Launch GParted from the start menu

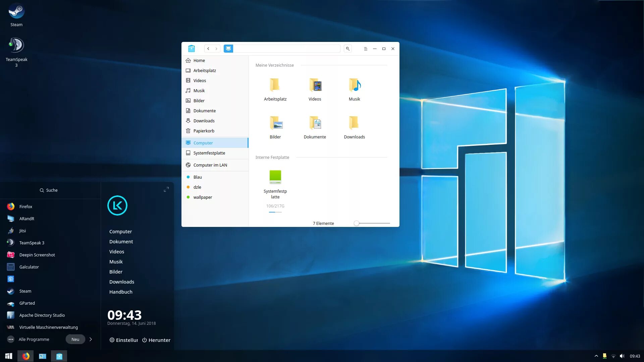coord(27,303)
